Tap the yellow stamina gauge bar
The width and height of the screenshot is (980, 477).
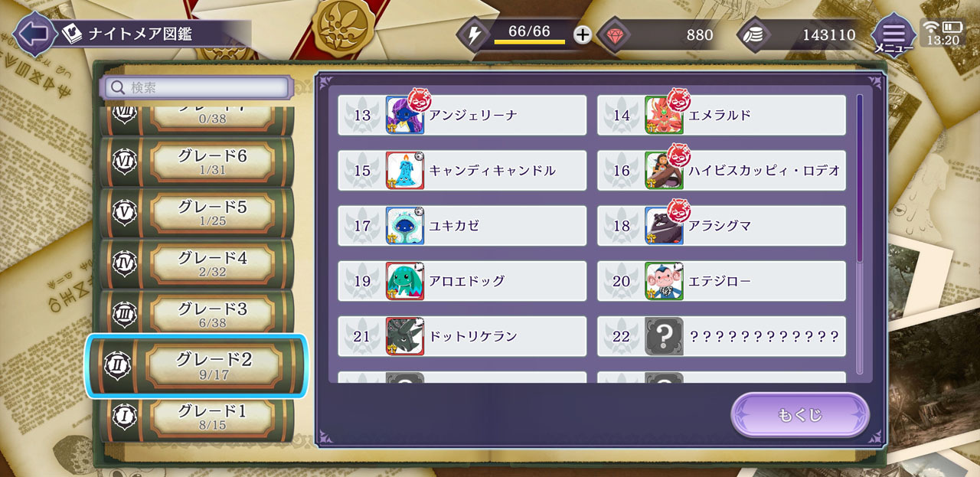click(x=530, y=41)
